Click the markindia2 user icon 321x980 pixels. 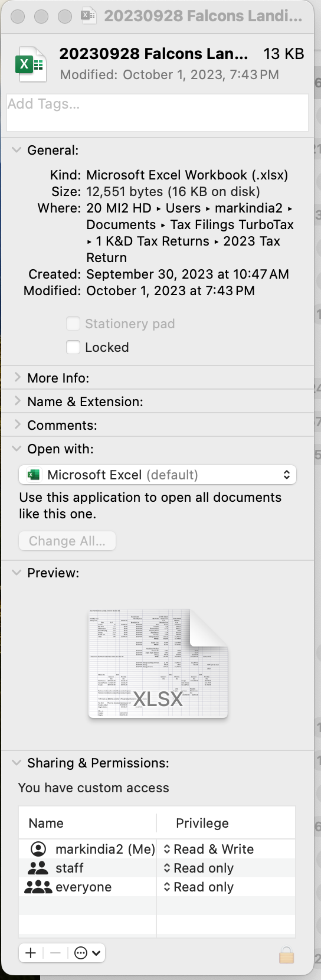click(38, 849)
